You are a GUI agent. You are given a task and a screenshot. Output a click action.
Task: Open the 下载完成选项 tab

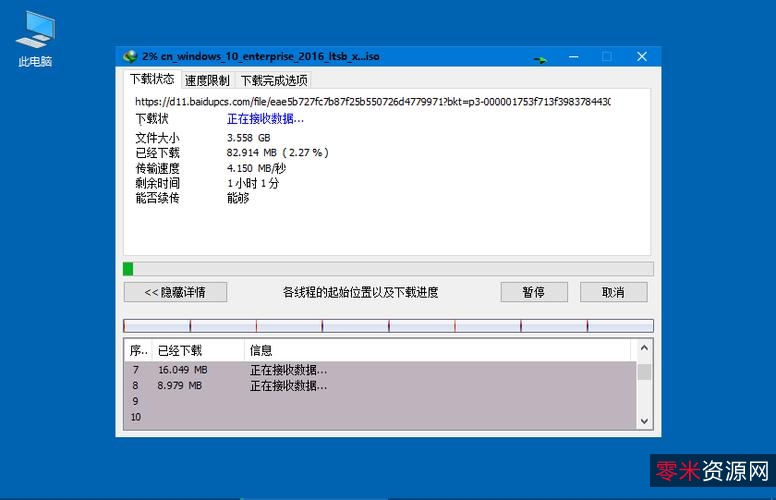click(274, 80)
